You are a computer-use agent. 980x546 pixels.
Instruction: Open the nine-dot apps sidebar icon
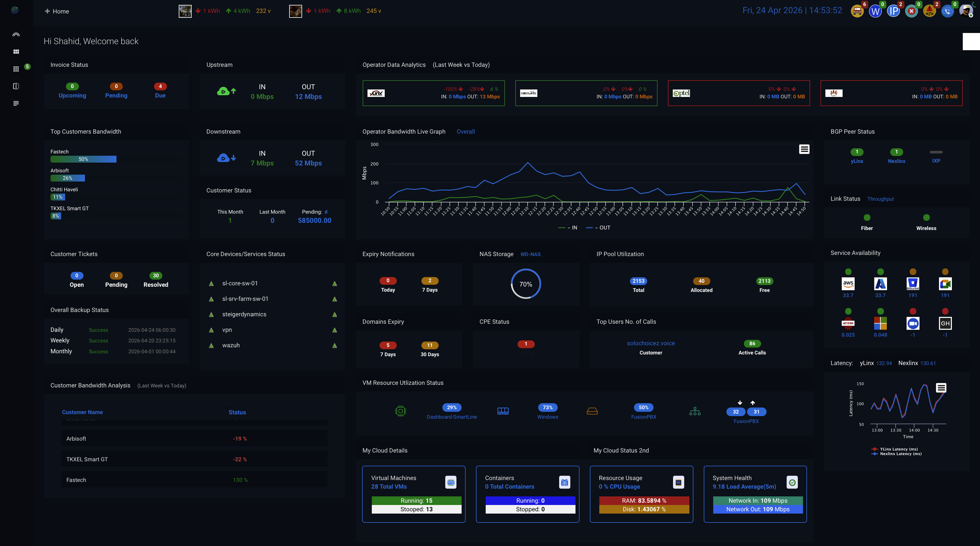(16, 69)
